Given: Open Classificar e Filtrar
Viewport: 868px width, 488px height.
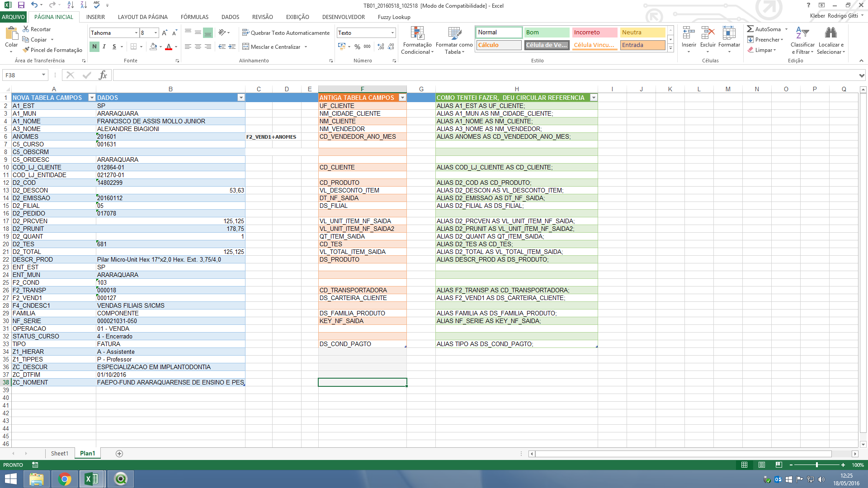Looking at the screenshot, I should coord(802,40).
